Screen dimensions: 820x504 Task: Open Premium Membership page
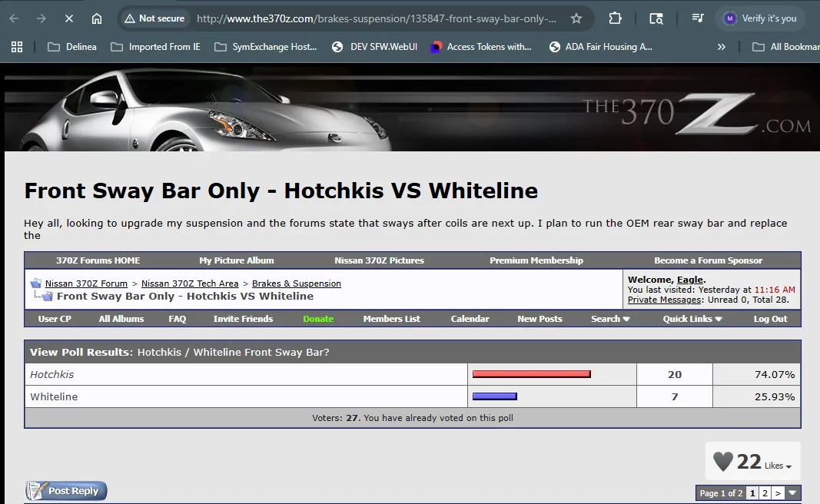click(536, 260)
